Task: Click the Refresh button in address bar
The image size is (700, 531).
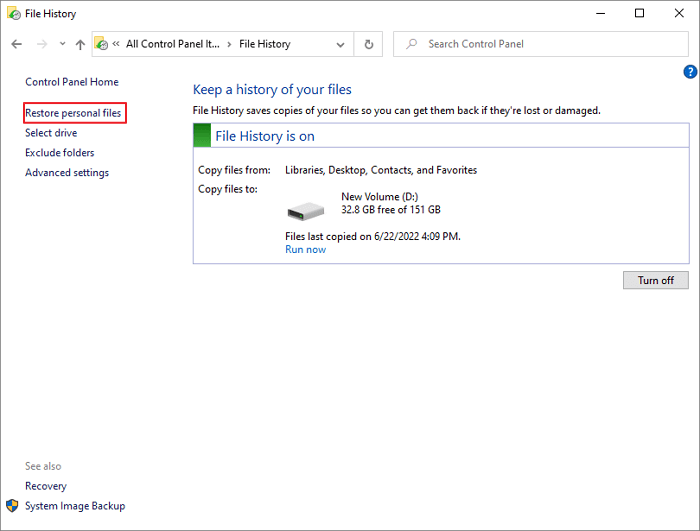Action: click(x=369, y=44)
